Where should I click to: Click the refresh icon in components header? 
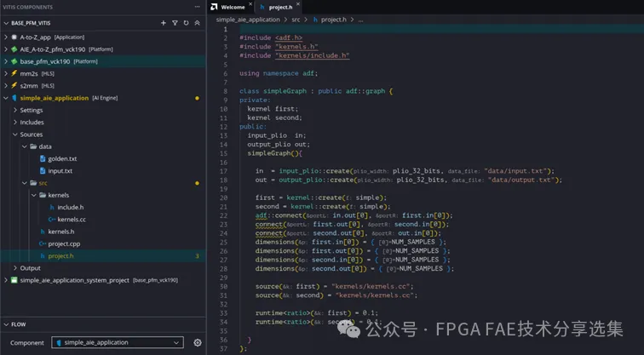[186, 23]
